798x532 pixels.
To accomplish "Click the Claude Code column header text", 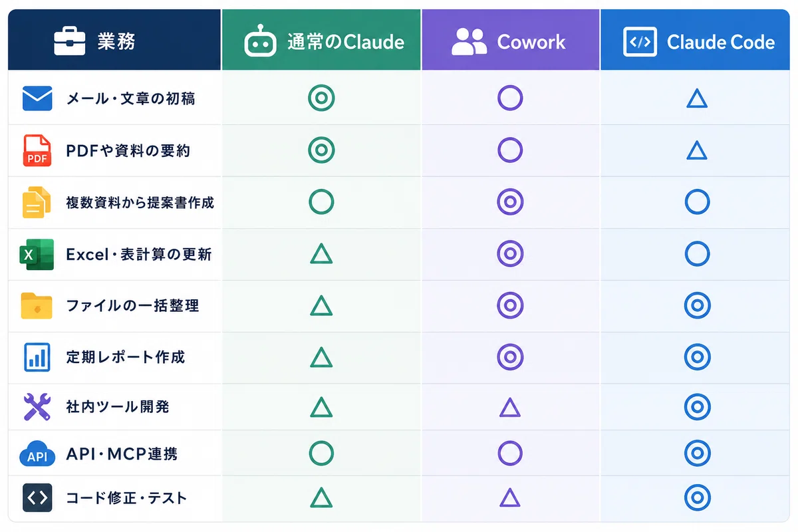I will pyautogui.click(x=721, y=43).
